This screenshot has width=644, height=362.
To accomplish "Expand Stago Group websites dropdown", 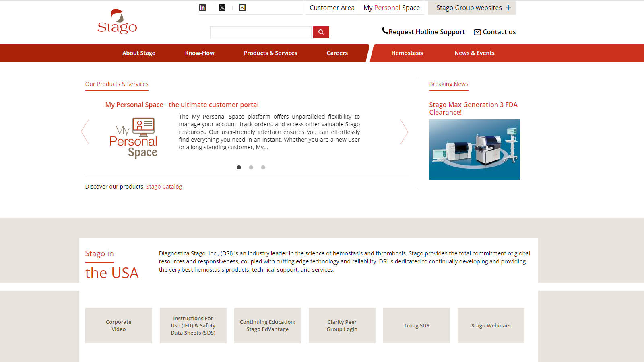I will pyautogui.click(x=472, y=8).
